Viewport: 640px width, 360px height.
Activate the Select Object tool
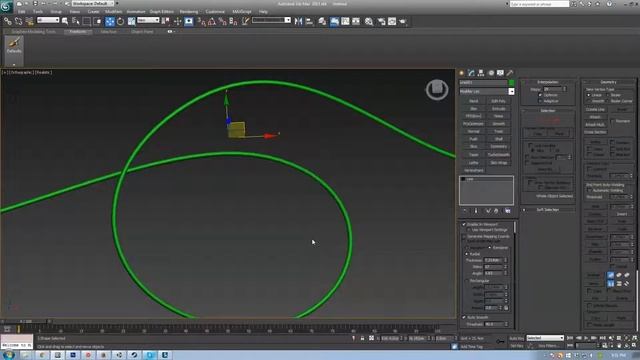click(65, 21)
